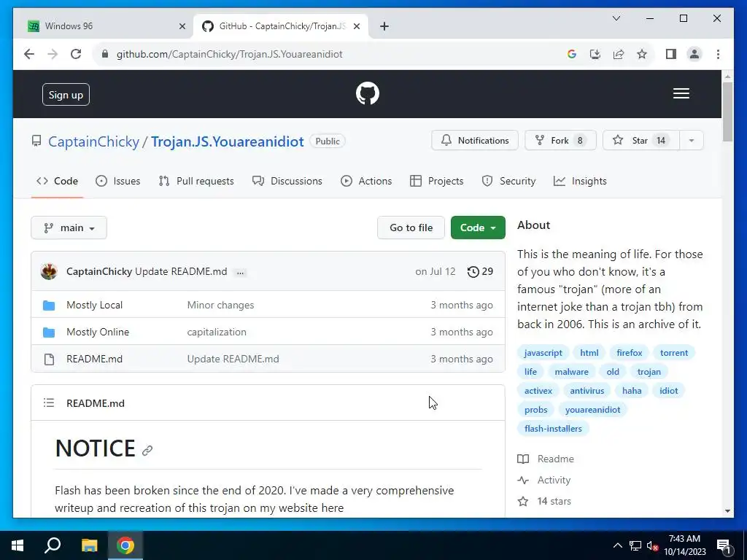Open the hamburger navigation menu
Image resolution: width=747 pixels, height=560 pixels.
click(x=681, y=93)
